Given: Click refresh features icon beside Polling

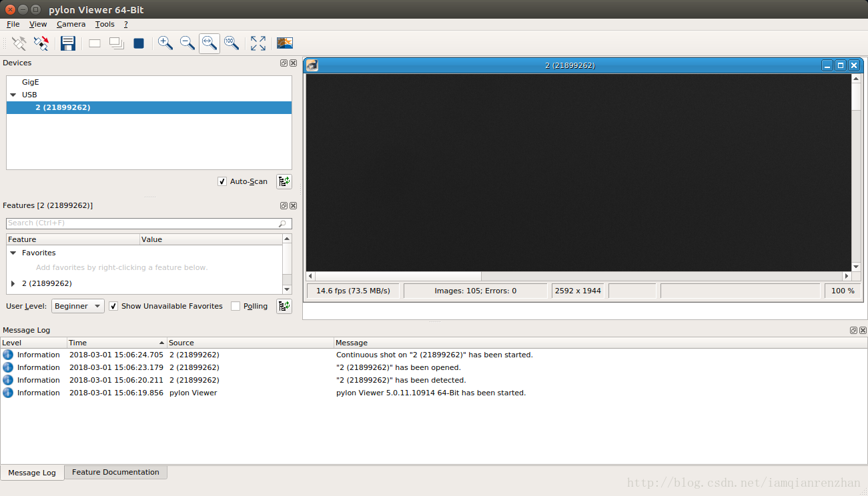Looking at the screenshot, I should click(284, 306).
